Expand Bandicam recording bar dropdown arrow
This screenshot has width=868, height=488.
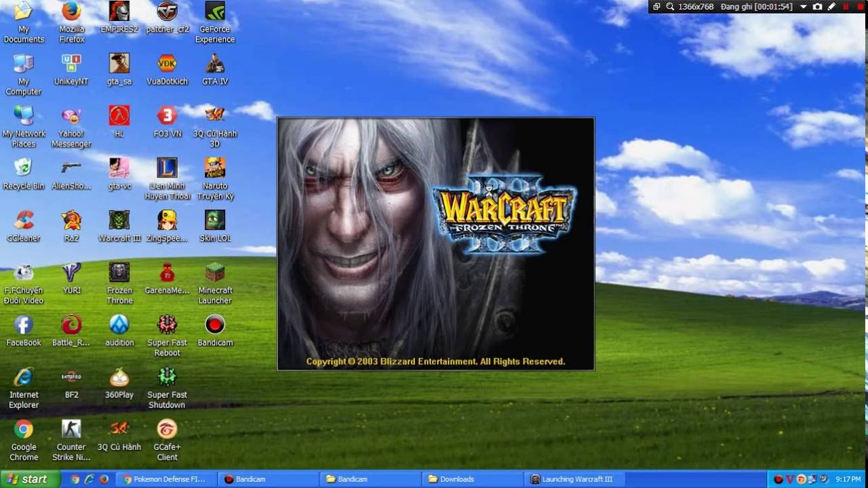(x=804, y=7)
